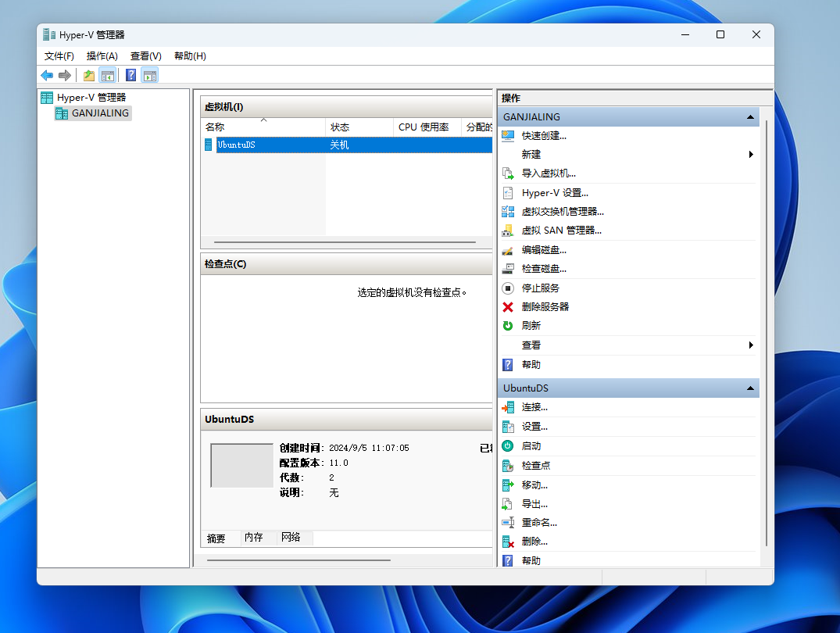This screenshot has height=633, width=840.
Task: Collapse the UbuntuDS actions section arrow
Action: [751, 388]
